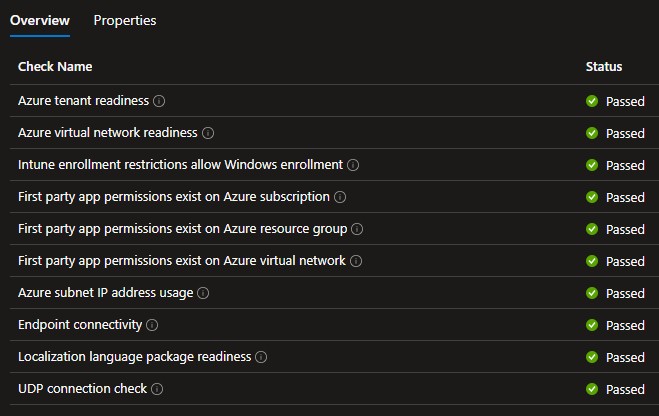Click Passed status for Azure subnet IP usage
Image resolution: width=659 pixels, height=416 pixels.
click(x=625, y=293)
